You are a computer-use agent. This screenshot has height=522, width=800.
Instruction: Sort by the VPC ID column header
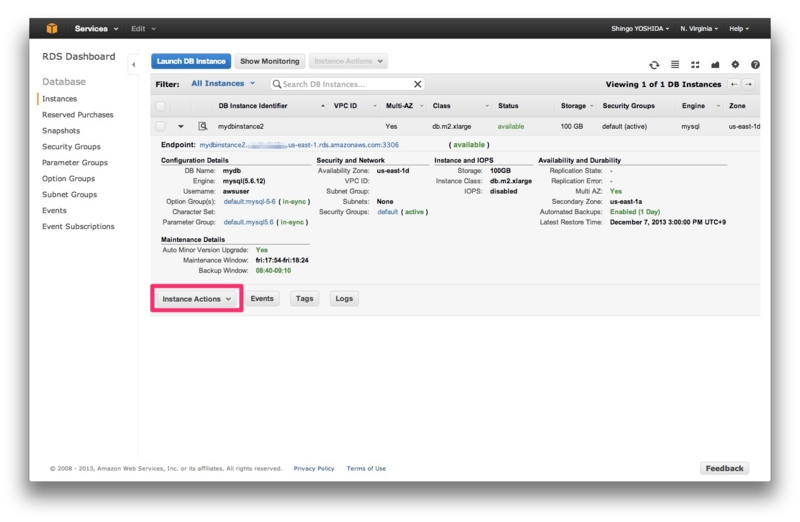pos(345,106)
